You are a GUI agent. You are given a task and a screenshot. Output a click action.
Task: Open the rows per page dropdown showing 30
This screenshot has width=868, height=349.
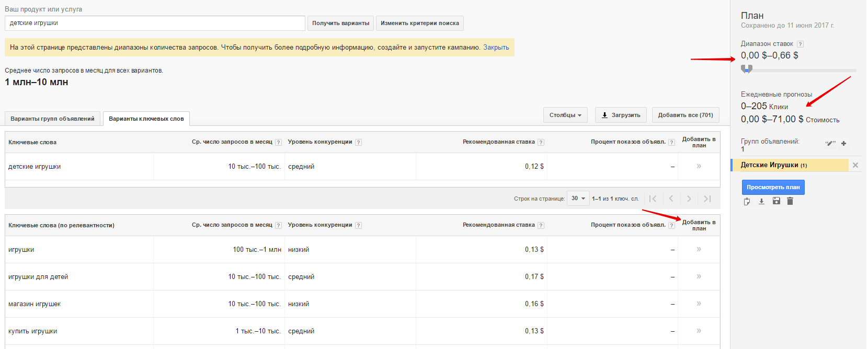tap(578, 199)
